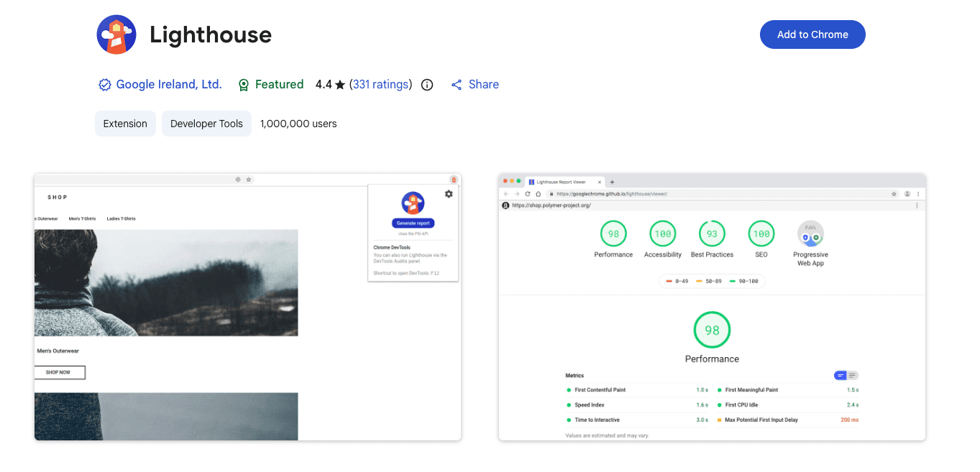This screenshot has width=980, height=472.
Task: Click the back arrow in report browser
Action: point(505,194)
